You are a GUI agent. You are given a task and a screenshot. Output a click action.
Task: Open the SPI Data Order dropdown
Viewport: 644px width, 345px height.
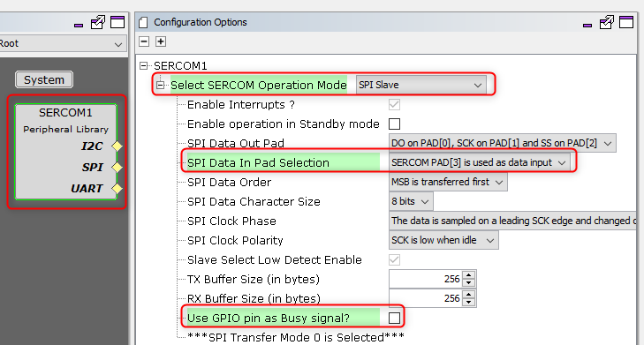point(448,182)
